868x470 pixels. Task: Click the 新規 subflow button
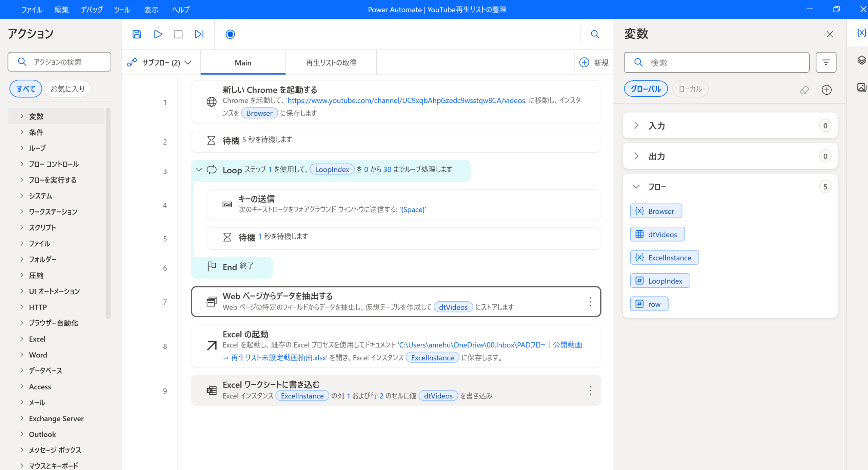[x=594, y=63]
